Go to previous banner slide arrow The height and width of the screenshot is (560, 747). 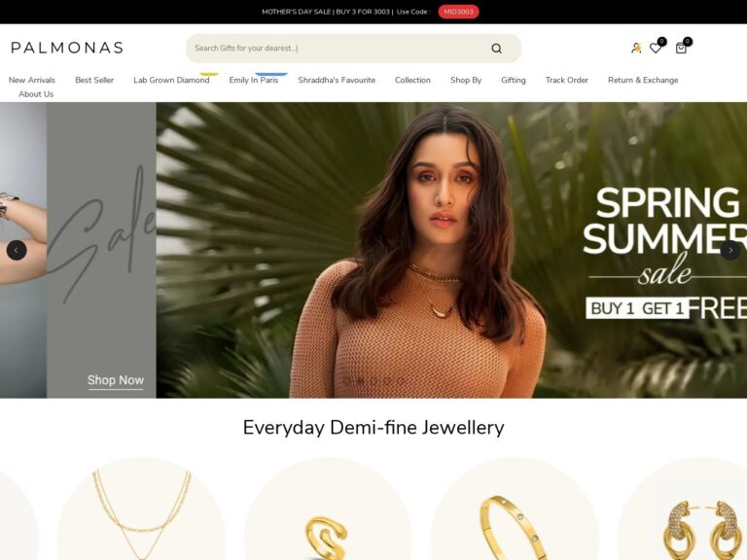[17, 250]
